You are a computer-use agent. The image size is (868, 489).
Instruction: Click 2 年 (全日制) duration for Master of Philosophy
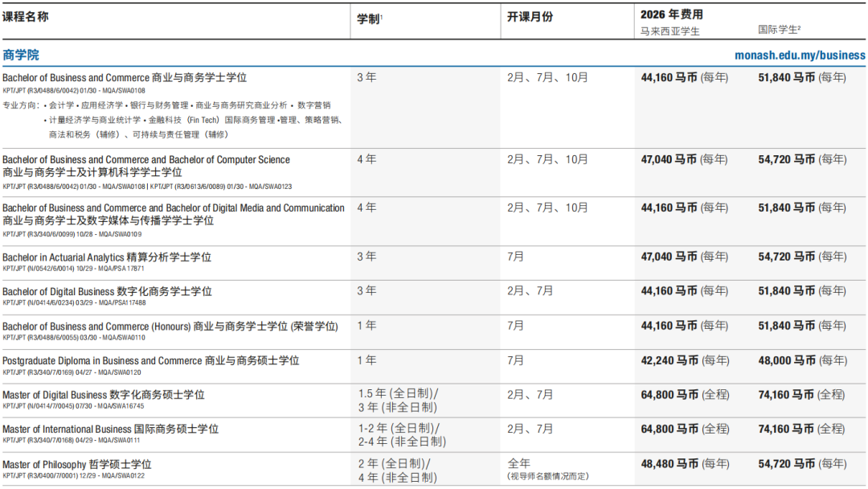394,463
